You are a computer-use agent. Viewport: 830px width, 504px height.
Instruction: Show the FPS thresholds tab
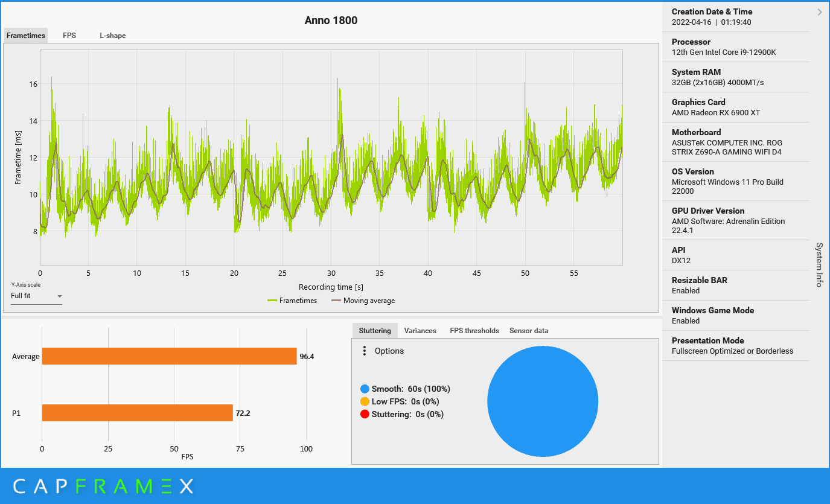pos(474,330)
